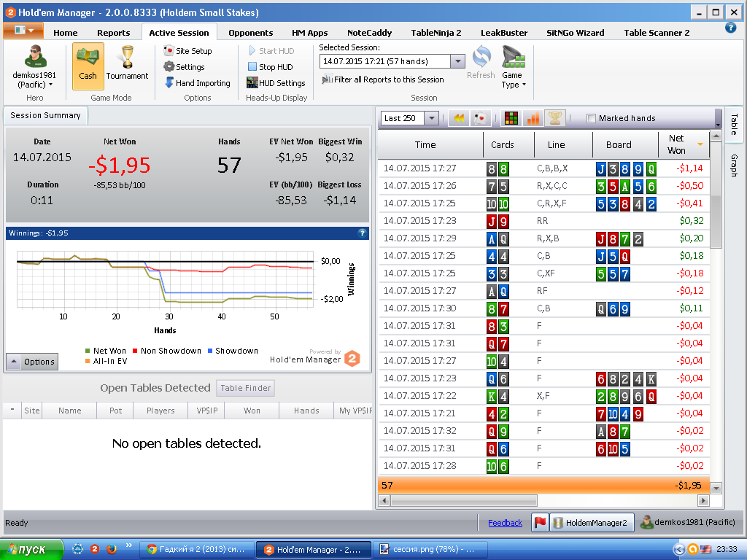Click the Players column header in open tables
Screen dimensions: 747x560
160,410
